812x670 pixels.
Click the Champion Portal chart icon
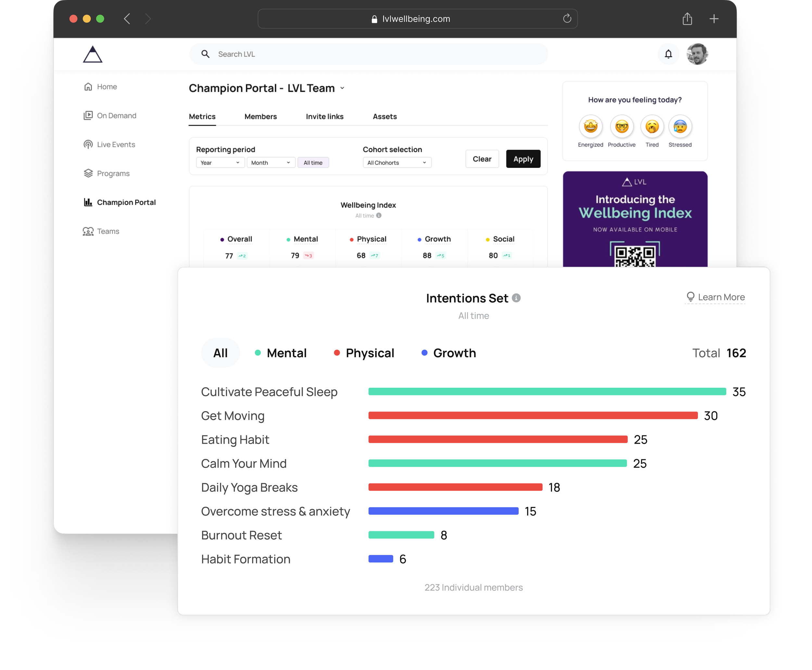coord(88,202)
